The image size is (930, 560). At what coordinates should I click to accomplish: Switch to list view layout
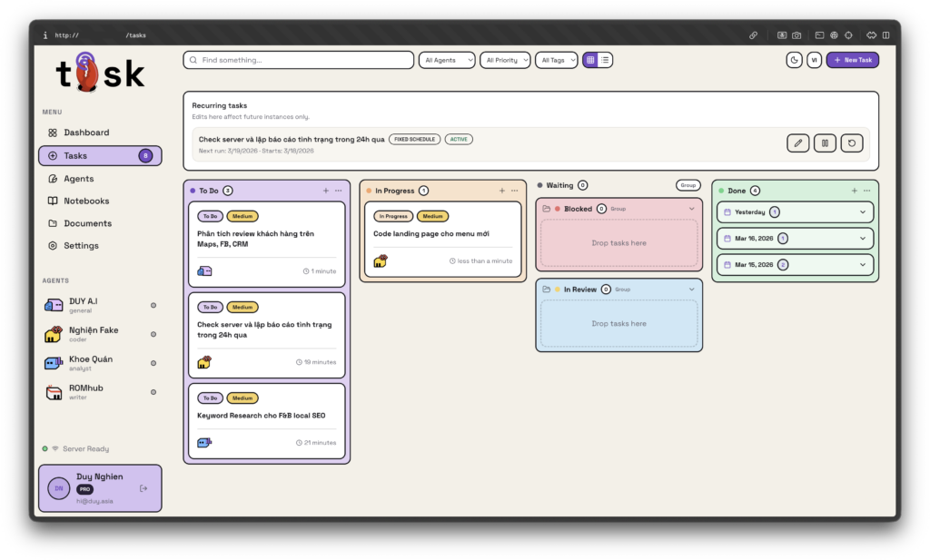point(606,60)
